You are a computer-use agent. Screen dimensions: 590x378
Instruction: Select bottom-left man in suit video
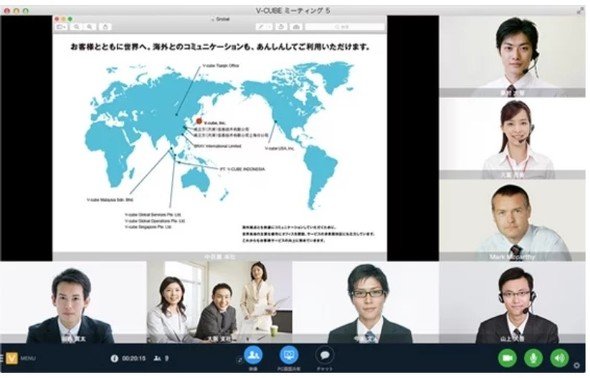tap(73, 302)
